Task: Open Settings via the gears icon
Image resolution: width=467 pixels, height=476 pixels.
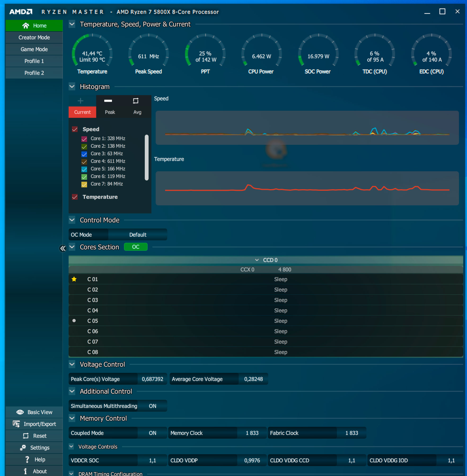Action: point(23,448)
